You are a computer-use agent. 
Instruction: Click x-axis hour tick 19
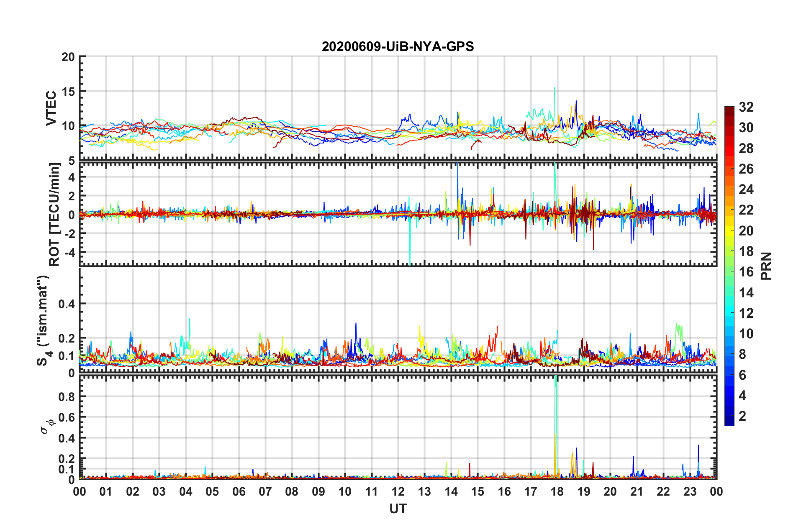click(584, 491)
